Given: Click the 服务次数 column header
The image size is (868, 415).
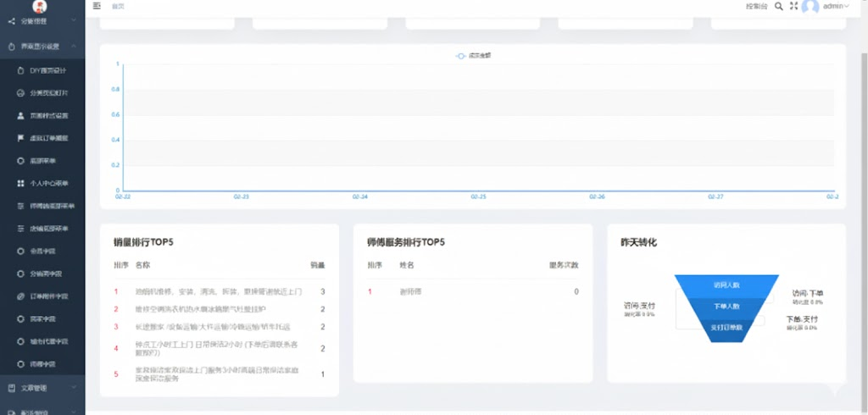Looking at the screenshot, I should [564, 266].
